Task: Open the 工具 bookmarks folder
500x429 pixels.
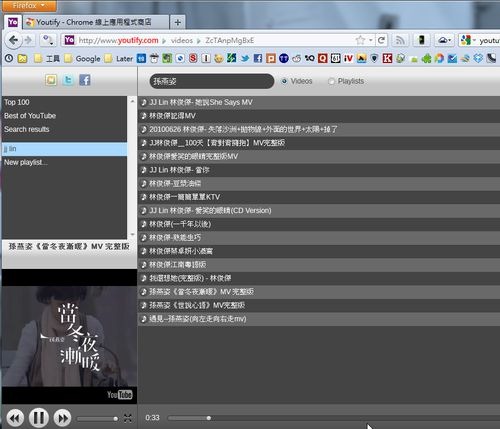Action: (47, 59)
